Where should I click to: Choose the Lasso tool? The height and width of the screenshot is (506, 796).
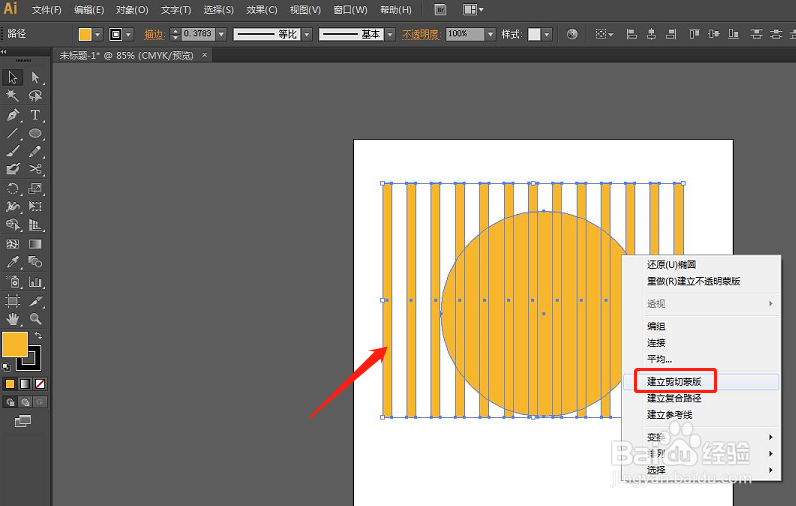click(x=35, y=96)
